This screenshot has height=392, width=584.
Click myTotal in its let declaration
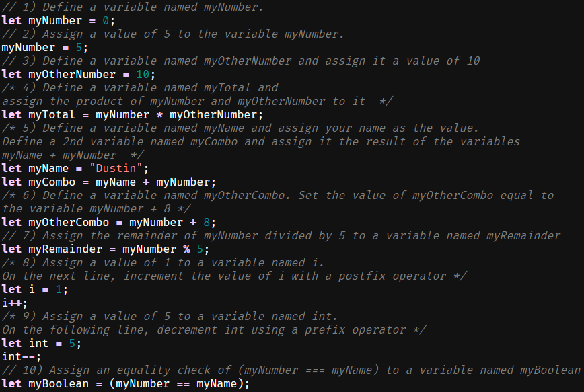(x=51, y=114)
